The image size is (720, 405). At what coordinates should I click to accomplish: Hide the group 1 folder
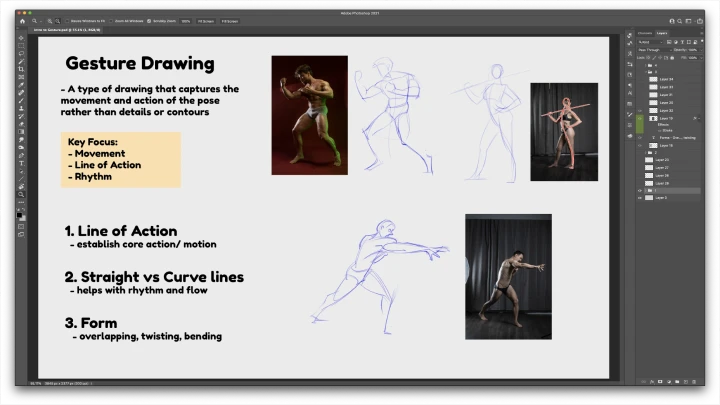640,190
